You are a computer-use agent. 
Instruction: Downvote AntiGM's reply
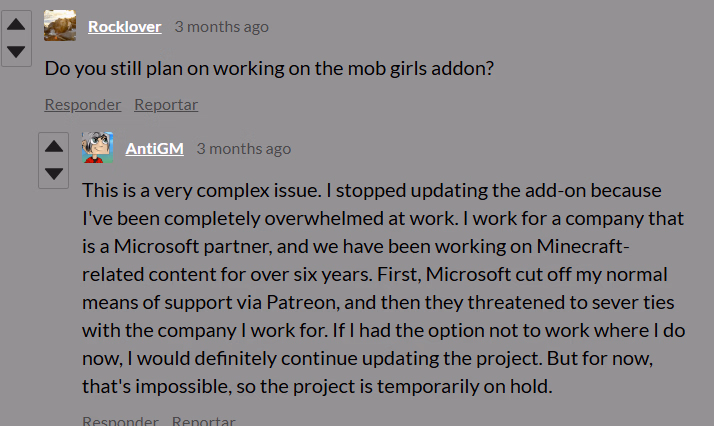click(54, 173)
